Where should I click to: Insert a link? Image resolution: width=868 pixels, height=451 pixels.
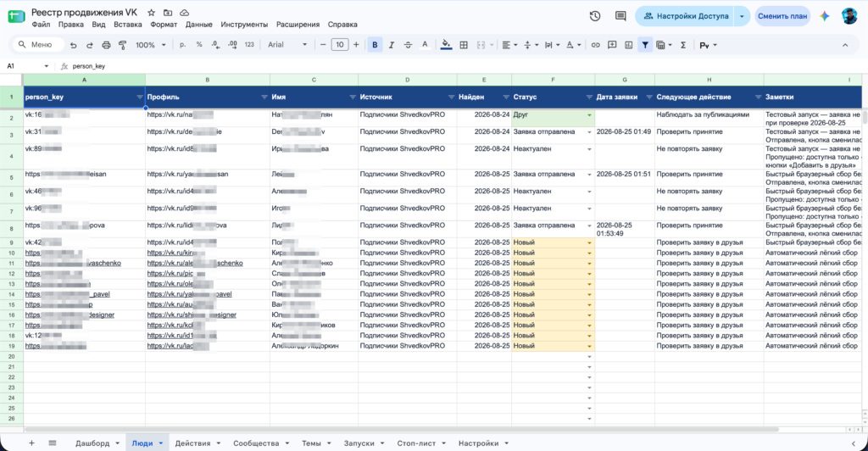(595, 45)
